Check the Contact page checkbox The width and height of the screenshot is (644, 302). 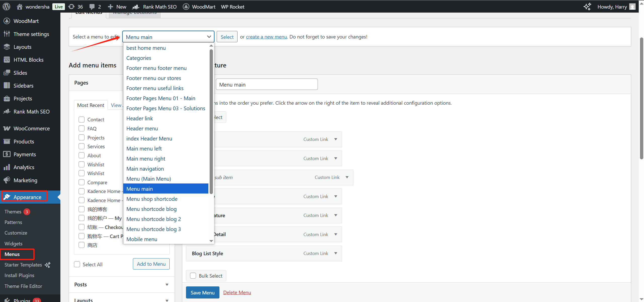82,120
